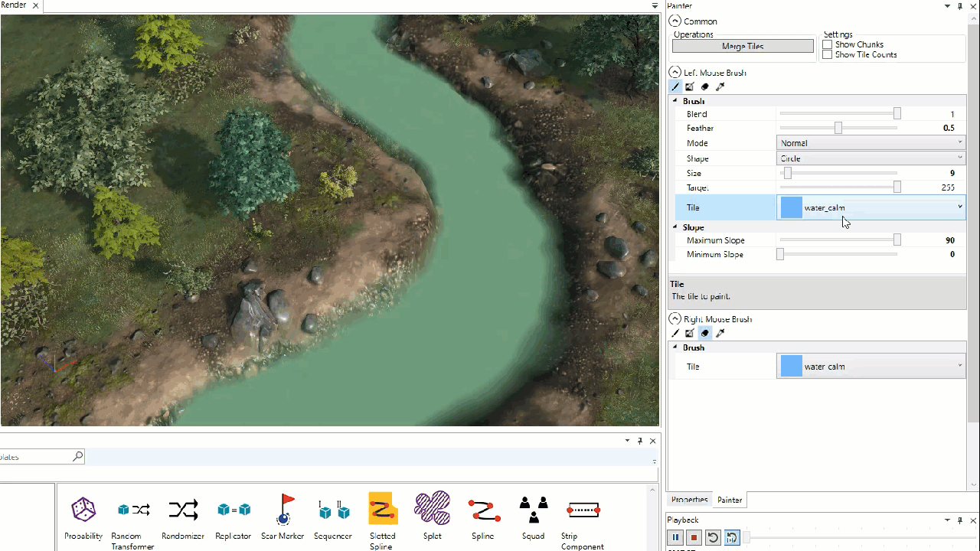Select the Left Mouse Brush eraser tool

(x=705, y=87)
